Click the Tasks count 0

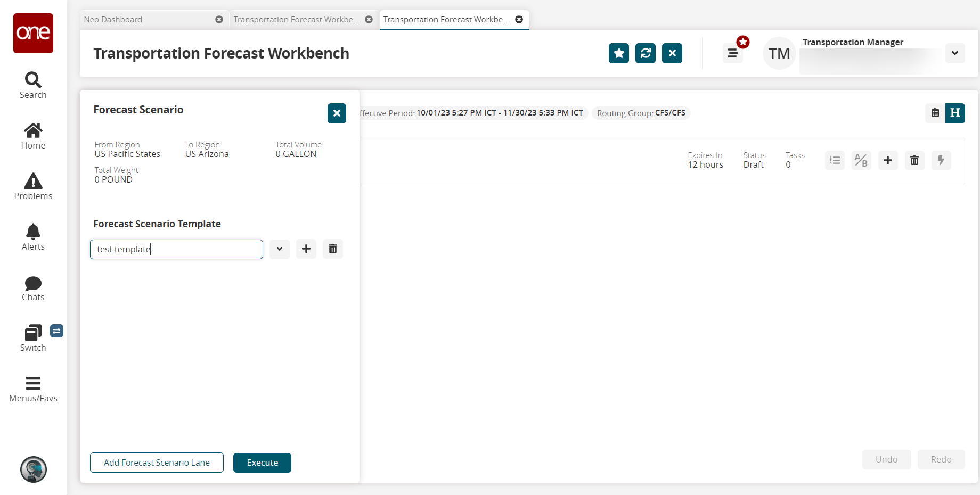click(x=788, y=165)
